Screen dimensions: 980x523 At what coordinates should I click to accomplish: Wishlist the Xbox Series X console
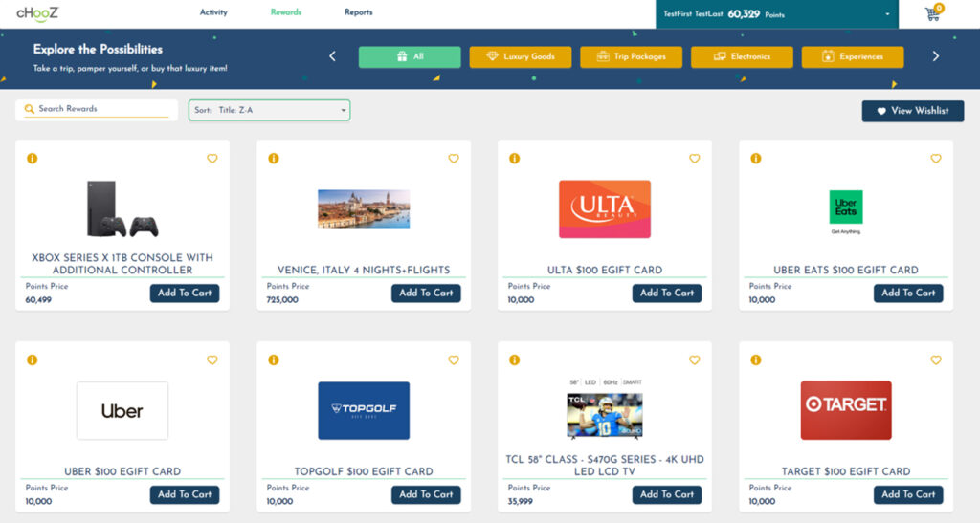click(212, 159)
